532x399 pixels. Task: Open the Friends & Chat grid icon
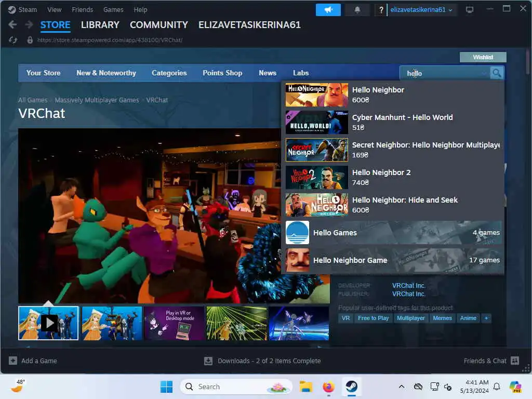[x=515, y=361]
